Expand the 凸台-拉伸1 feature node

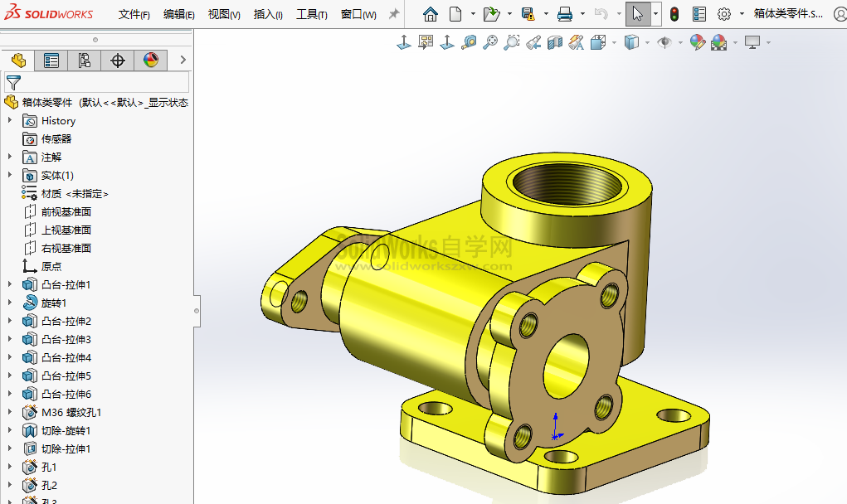8,284
